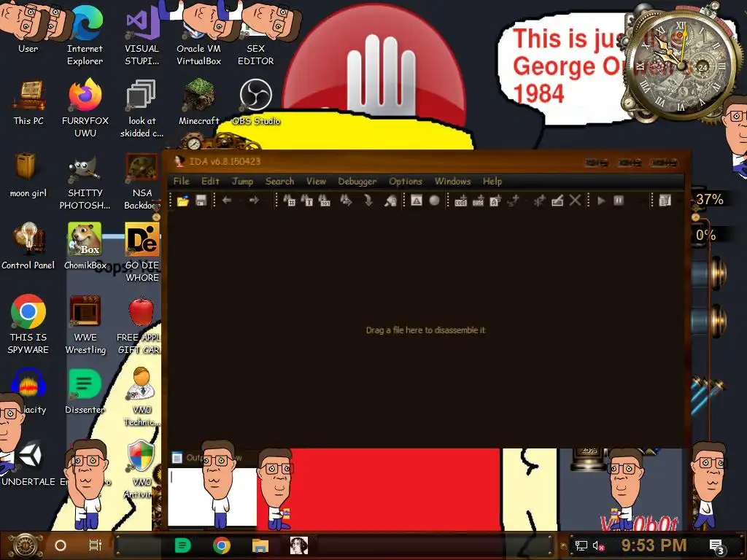The image size is (747, 560).
Task: Open the Edit menu in IDA
Action: [x=210, y=181]
